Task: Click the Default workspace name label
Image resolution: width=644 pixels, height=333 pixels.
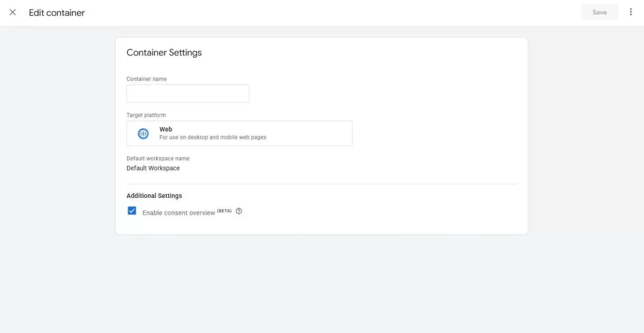Action: 158,159
